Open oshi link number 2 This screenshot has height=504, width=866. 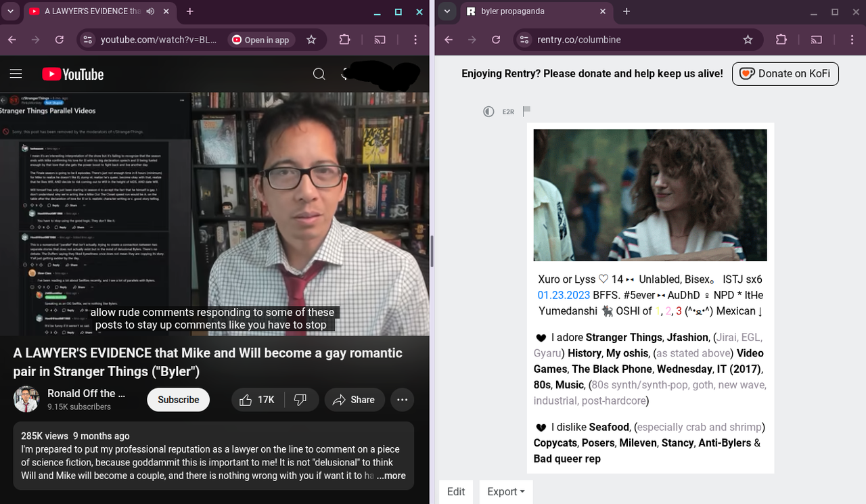pos(668,311)
